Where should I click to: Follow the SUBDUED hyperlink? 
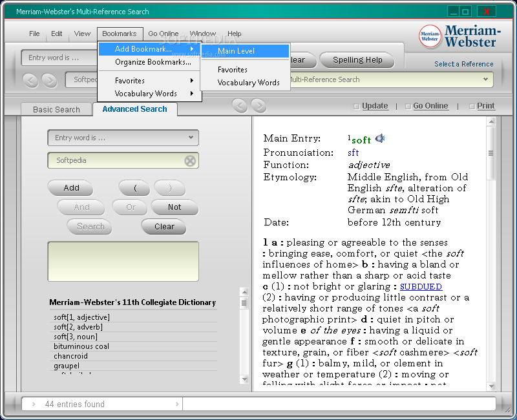[x=421, y=286]
